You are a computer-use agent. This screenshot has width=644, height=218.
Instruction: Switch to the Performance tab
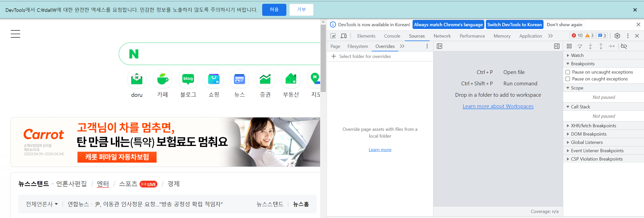click(x=472, y=36)
